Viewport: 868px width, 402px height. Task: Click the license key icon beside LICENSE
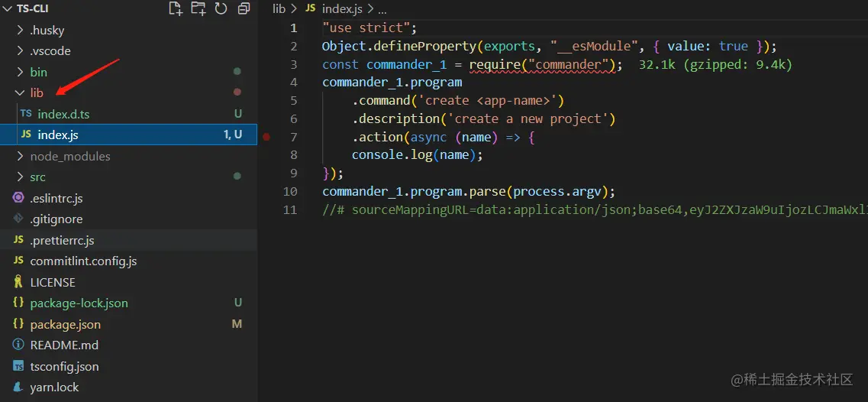18,282
